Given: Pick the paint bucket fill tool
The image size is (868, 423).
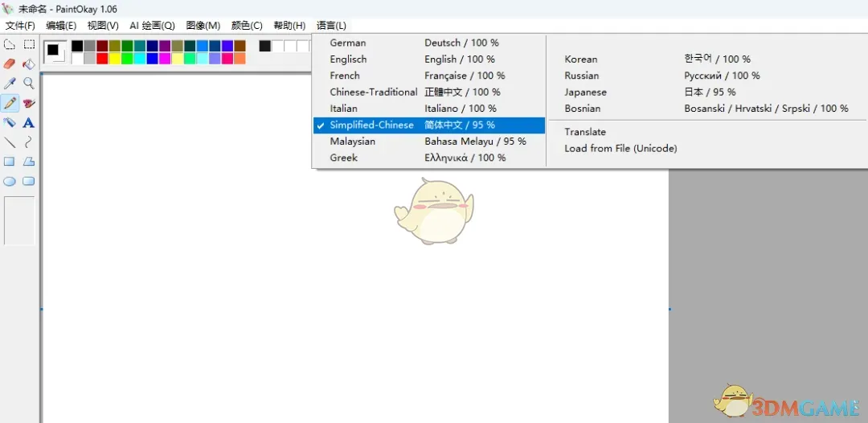Looking at the screenshot, I should pos(29,64).
